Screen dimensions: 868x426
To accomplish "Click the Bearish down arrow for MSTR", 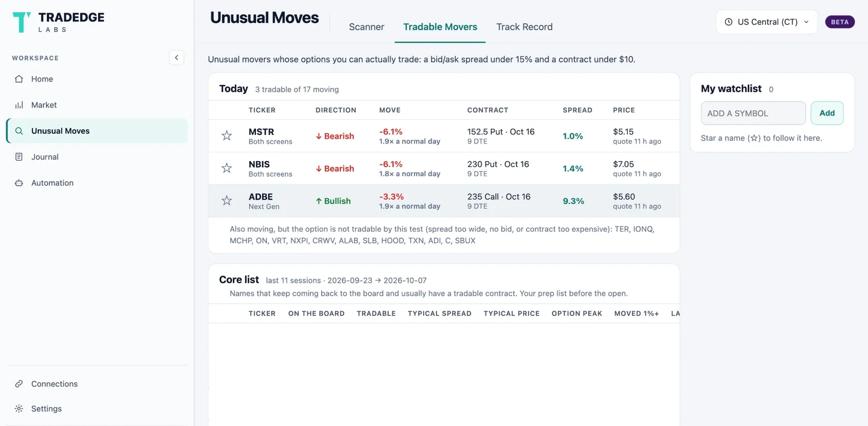I will click(319, 137).
